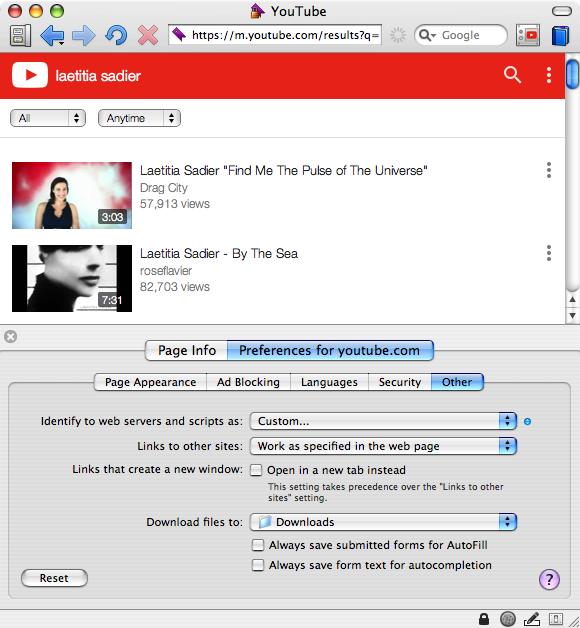The width and height of the screenshot is (580, 628).
Task: Open the Download files to dropdown
Action: click(x=383, y=522)
